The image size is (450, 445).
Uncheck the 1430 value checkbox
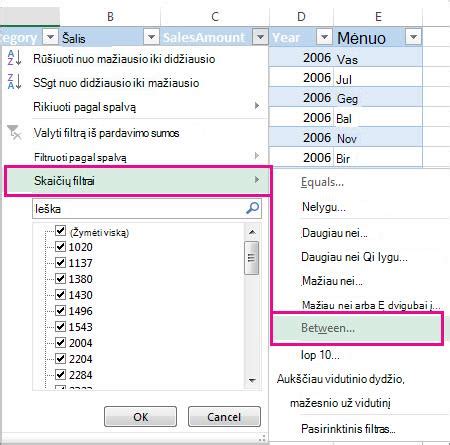click(60, 294)
